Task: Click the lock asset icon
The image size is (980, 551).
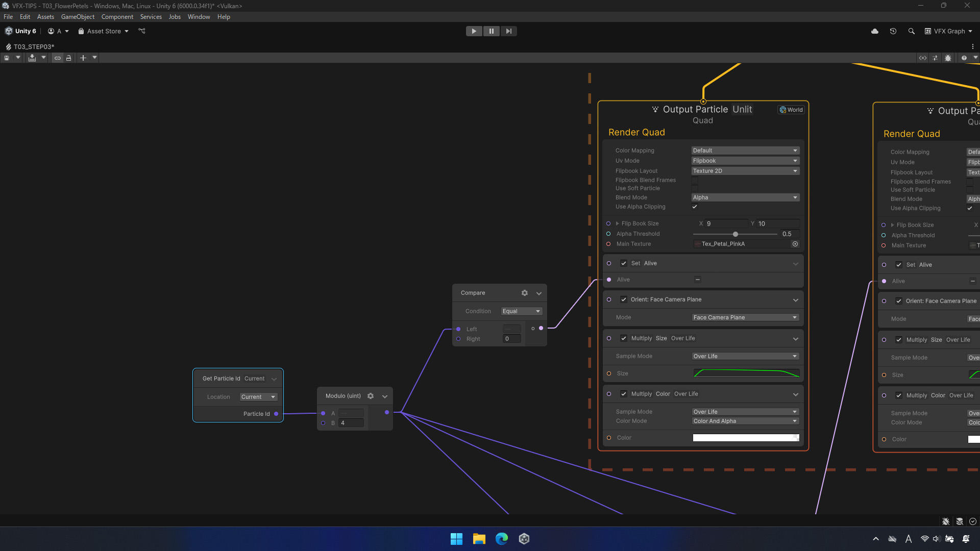Action: click(68, 58)
